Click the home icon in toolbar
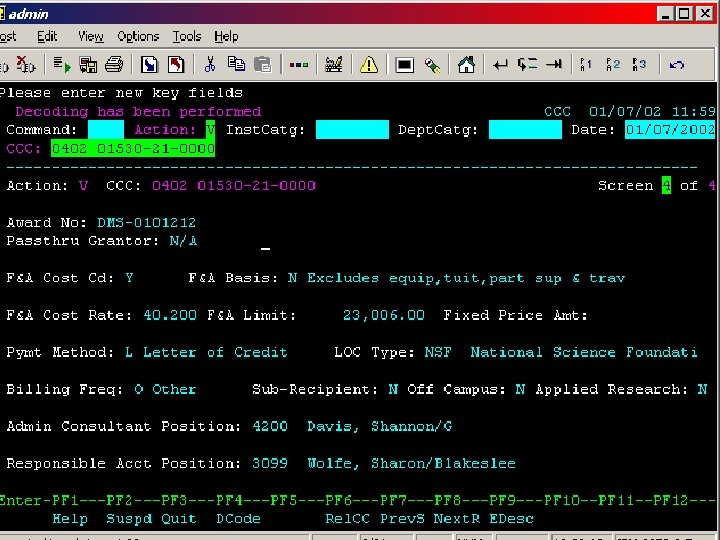 coord(466,64)
